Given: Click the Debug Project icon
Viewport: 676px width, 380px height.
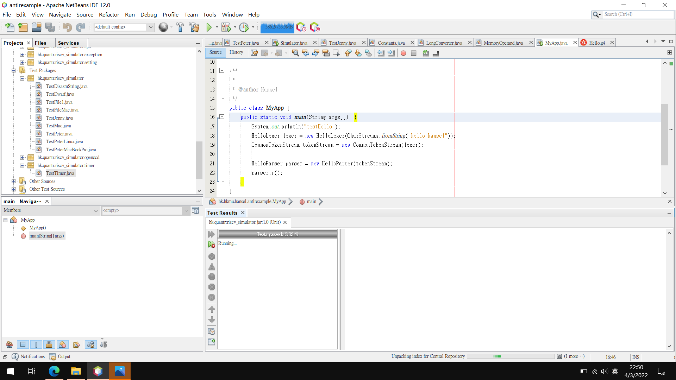Looking at the screenshot, I should 225,27.
